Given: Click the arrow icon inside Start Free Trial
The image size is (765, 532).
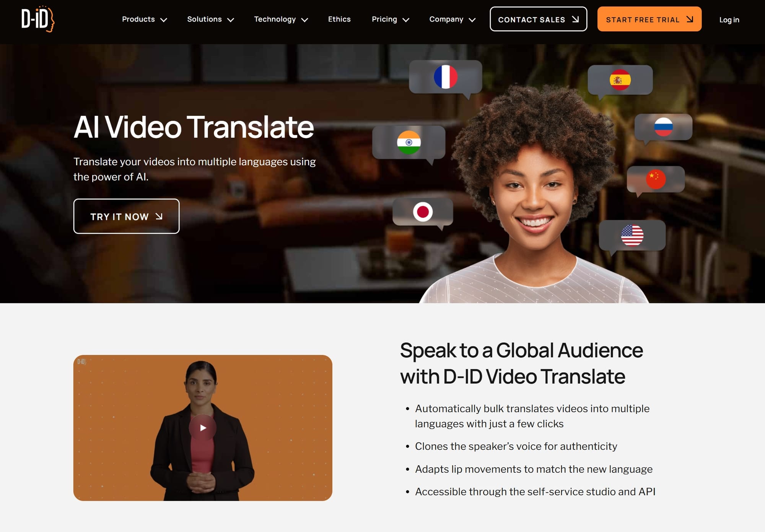Looking at the screenshot, I should [689, 19].
